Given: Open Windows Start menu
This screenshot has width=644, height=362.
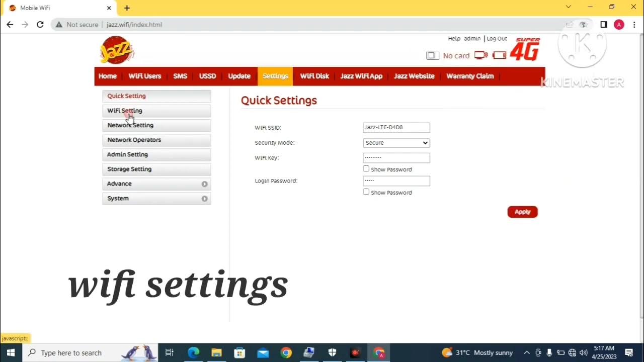Looking at the screenshot, I should coord(11,352).
